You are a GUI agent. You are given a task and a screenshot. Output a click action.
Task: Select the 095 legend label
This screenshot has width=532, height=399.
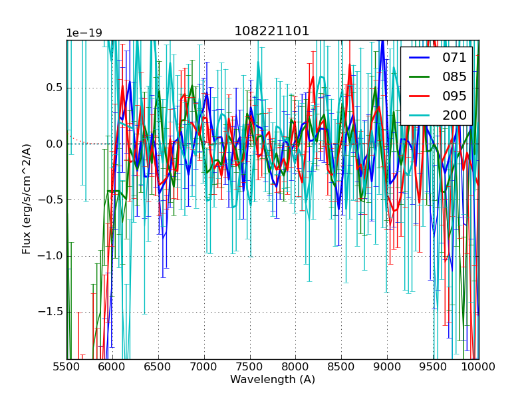(x=454, y=96)
